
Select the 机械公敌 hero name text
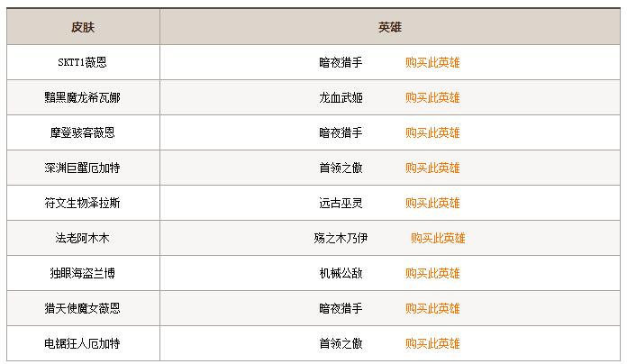pos(341,273)
